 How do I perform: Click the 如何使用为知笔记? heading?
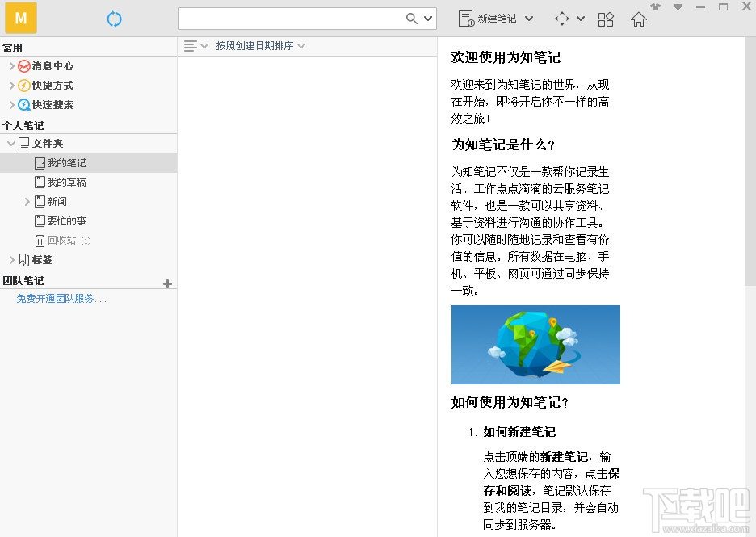coord(510,402)
